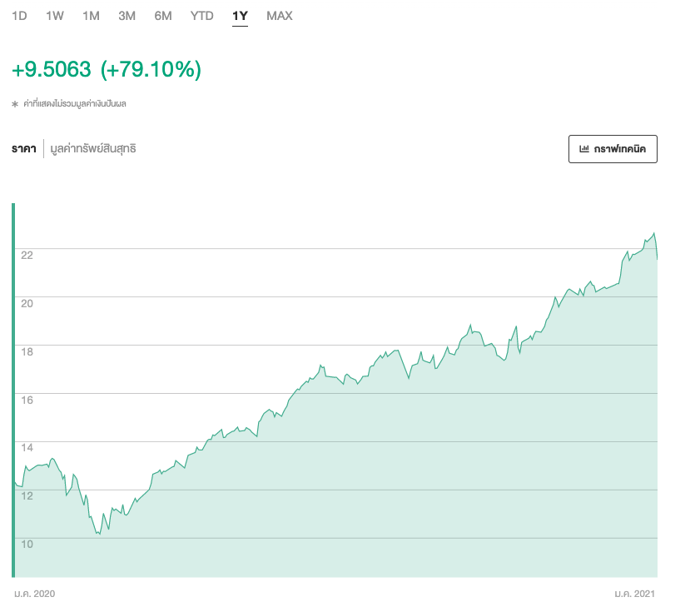Screen dimensions: 700x612
Task: Show the 1M price history
Action: click(x=91, y=16)
